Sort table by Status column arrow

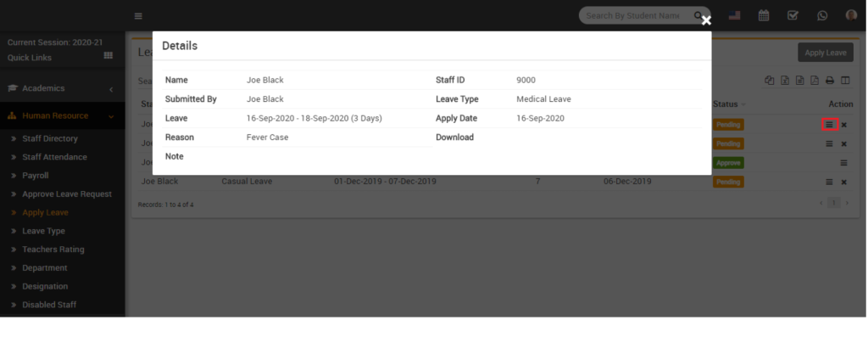click(x=743, y=104)
